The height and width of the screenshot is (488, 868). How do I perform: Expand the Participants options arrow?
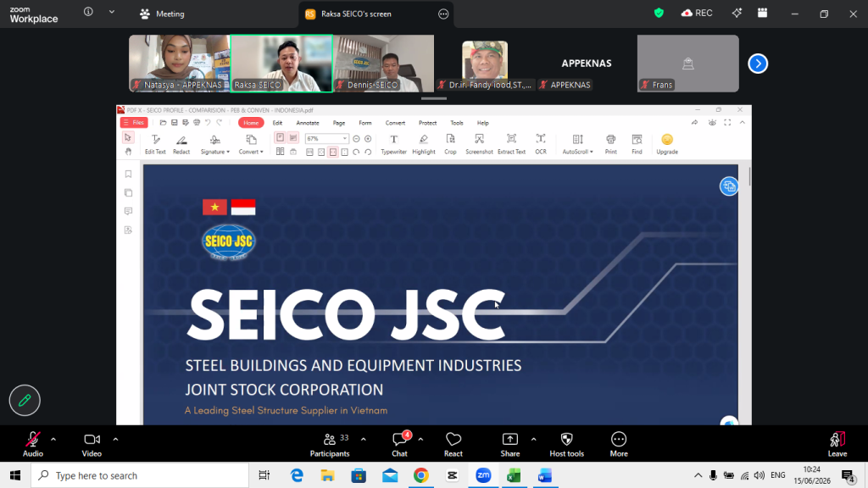tap(363, 440)
